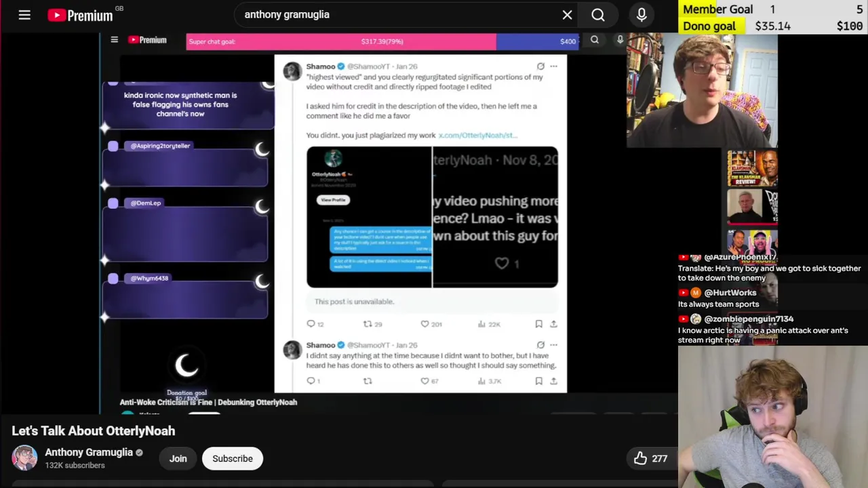Open the first tweet's more options dots
This screenshot has height=488, width=868.
point(553,66)
